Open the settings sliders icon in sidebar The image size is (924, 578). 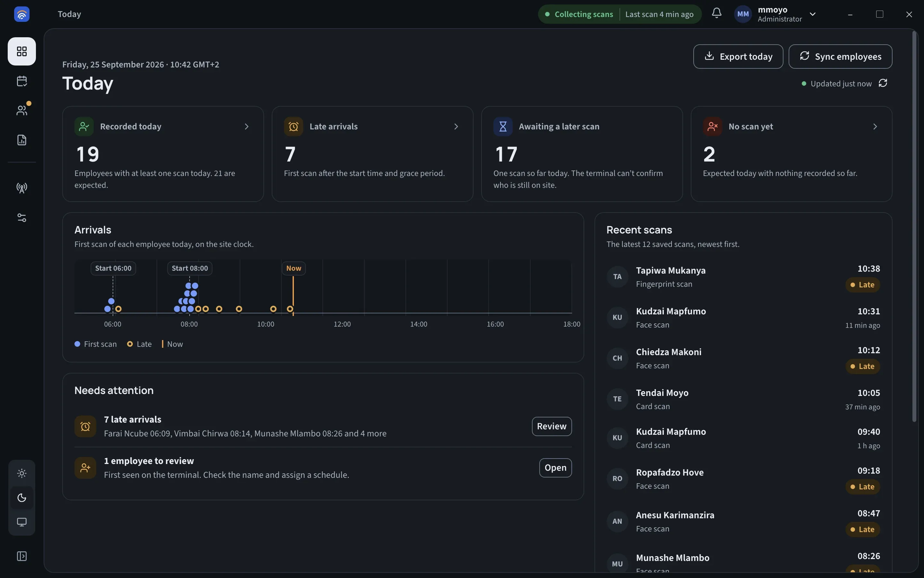pos(22,217)
